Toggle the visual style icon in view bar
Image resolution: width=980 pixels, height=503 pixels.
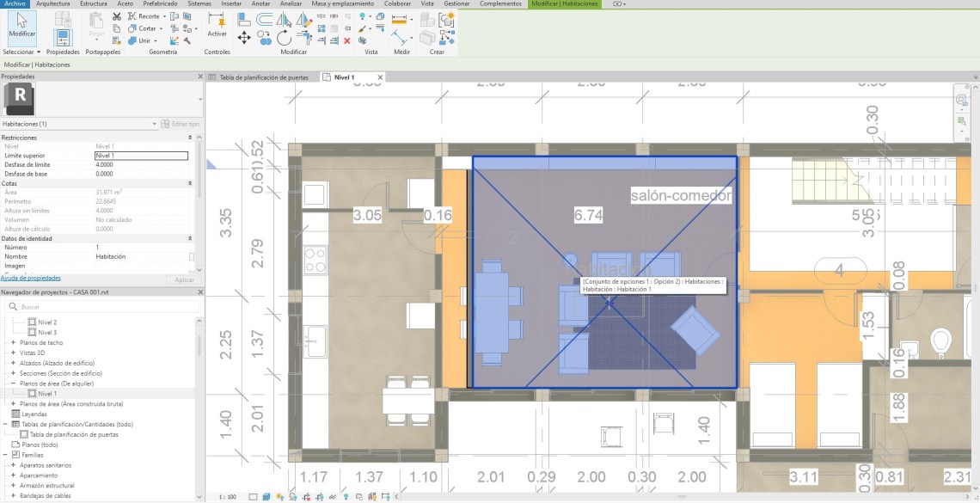pyautogui.click(x=266, y=497)
